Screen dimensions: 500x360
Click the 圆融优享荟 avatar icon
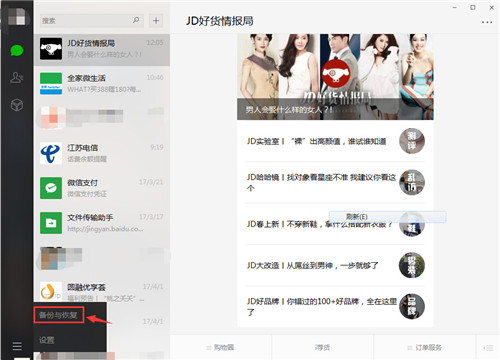(x=51, y=291)
